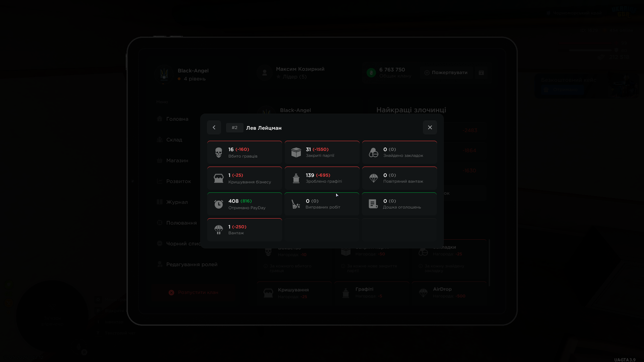Click the background AirDrop reward card
The height and width of the screenshot is (362, 644).
(x=450, y=293)
